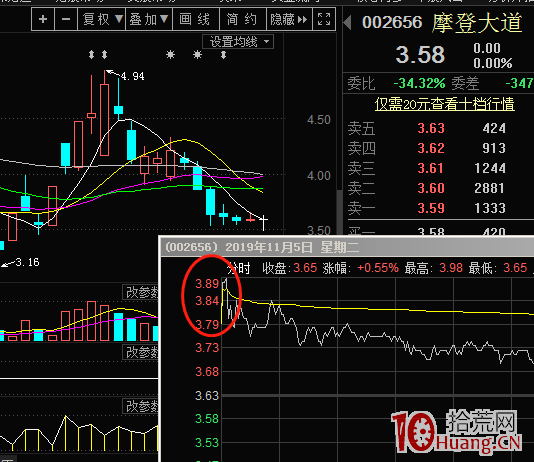Select 卖四 price 3.62
Viewport: 534px width, 462px height.
coord(431,148)
